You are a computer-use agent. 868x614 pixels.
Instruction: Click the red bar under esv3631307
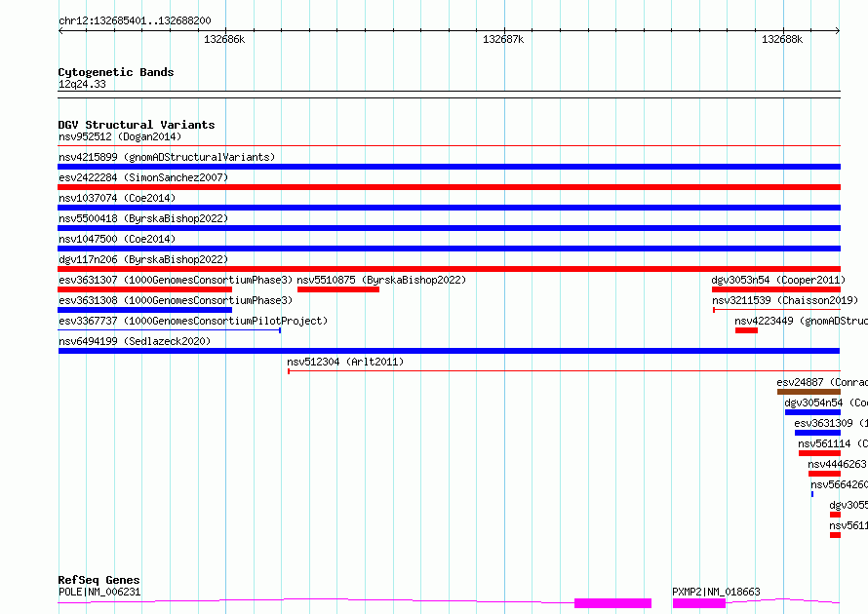[145, 289]
